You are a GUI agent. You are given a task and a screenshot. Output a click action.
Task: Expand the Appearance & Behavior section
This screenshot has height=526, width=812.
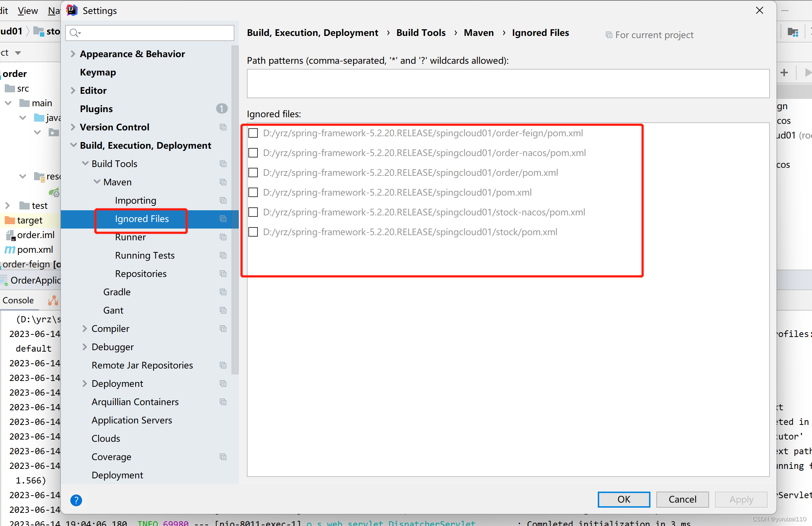pos(73,54)
